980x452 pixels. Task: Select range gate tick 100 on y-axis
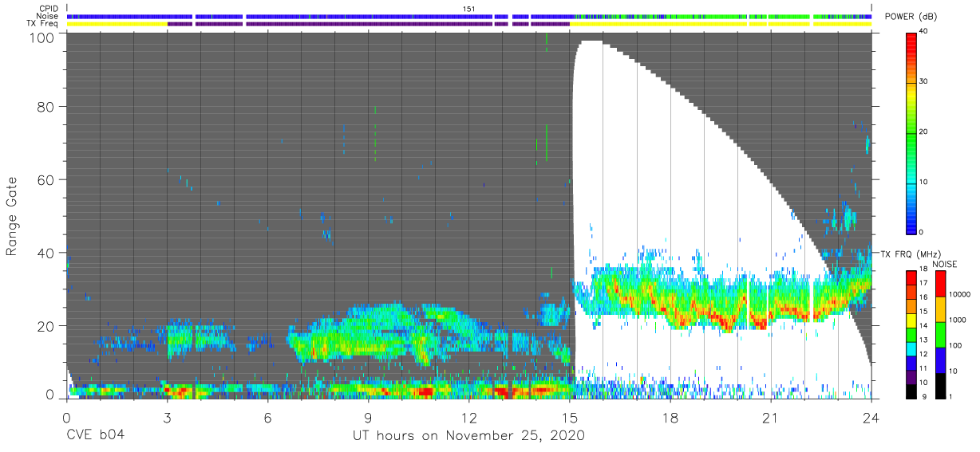coord(41,37)
